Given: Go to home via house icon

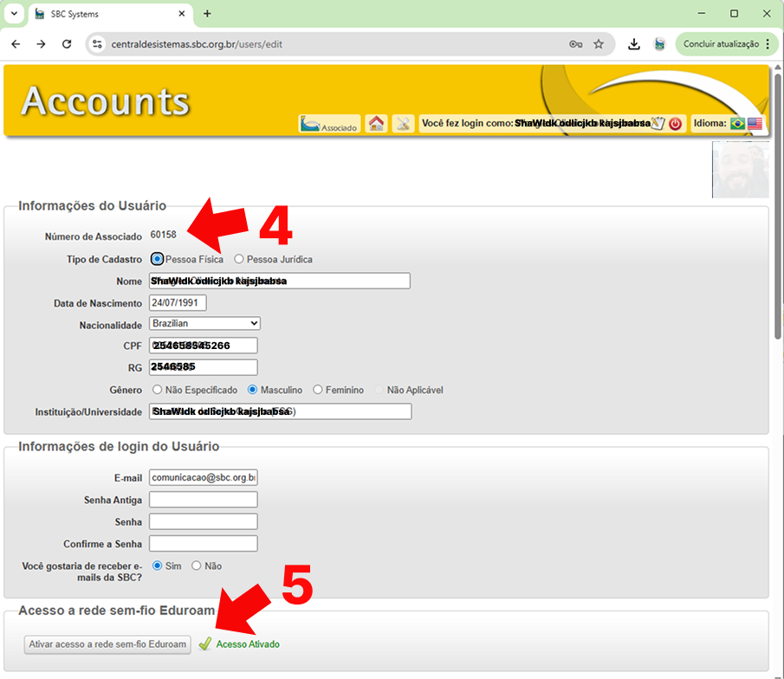Looking at the screenshot, I should [x=376, y=124].
